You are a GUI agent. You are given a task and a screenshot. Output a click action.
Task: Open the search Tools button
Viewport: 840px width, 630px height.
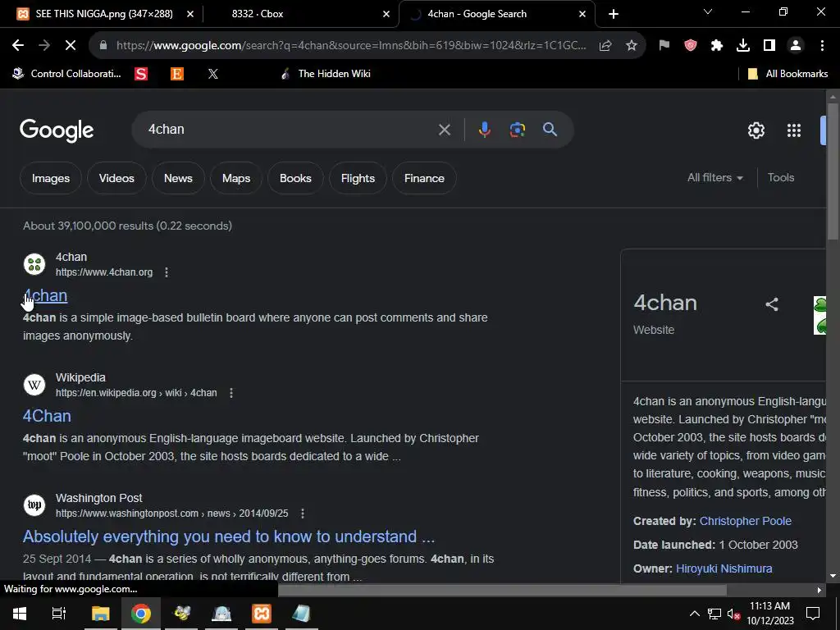click(x=781, y=177)
